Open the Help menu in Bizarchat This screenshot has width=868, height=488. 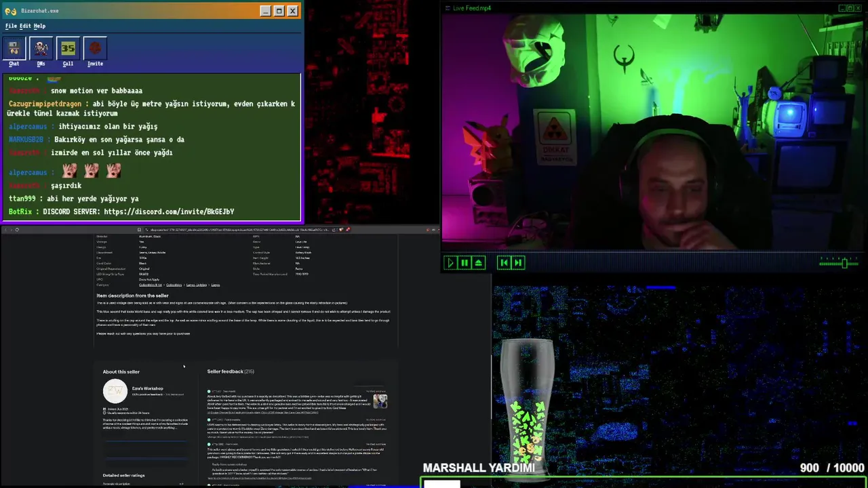39,26
